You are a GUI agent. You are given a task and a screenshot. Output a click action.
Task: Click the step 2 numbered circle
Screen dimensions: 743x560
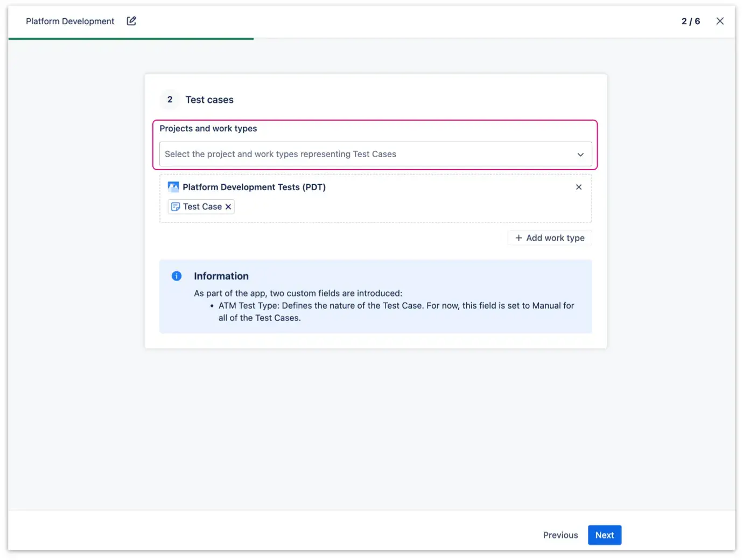[169, 100]
